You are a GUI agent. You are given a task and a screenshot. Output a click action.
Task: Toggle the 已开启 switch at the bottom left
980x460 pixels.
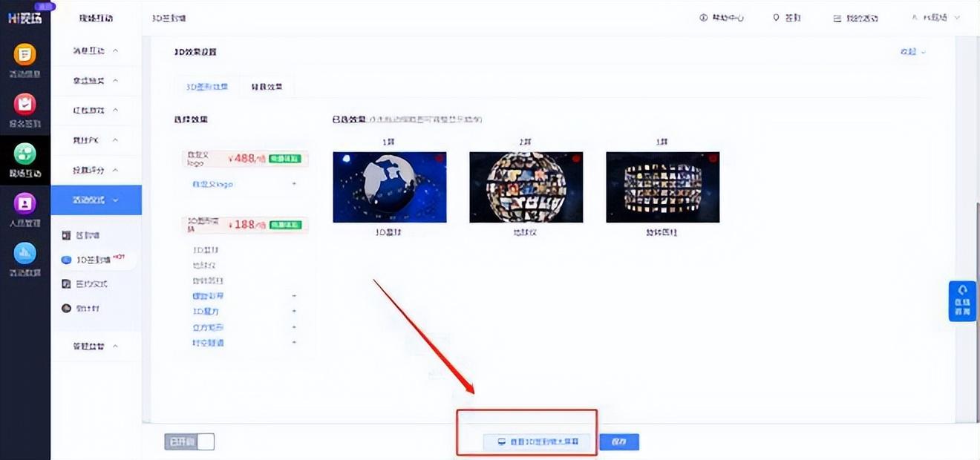[x=189, y=441]
